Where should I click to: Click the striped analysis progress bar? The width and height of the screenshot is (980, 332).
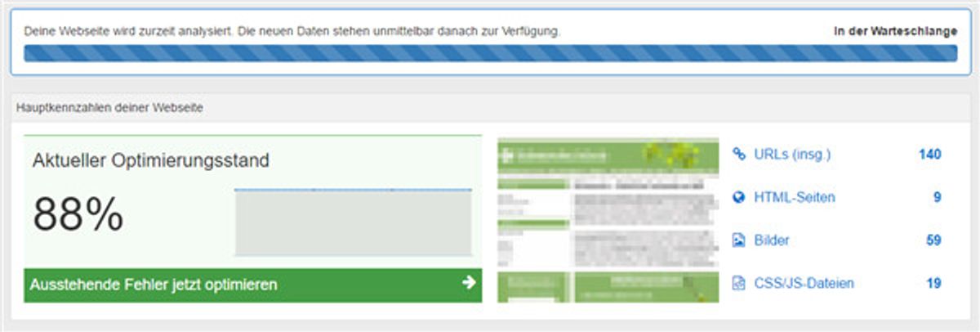tap(490, 54)
